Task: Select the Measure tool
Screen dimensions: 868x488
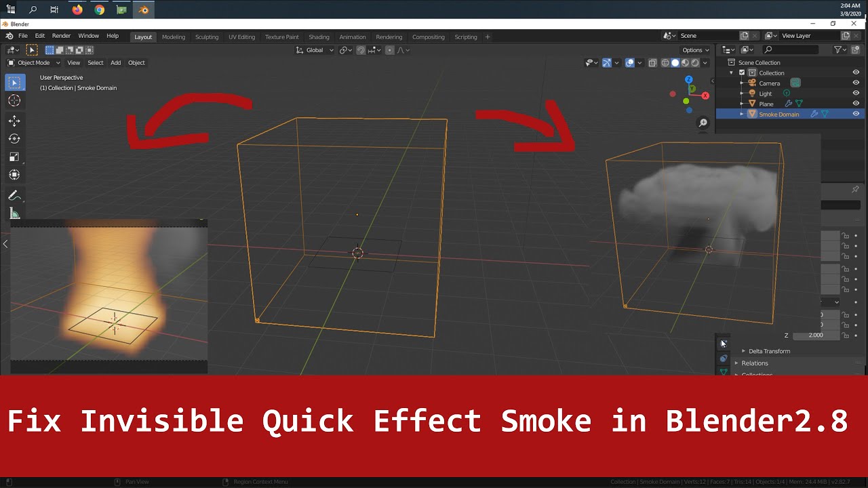Action: (x=14, y=213)
